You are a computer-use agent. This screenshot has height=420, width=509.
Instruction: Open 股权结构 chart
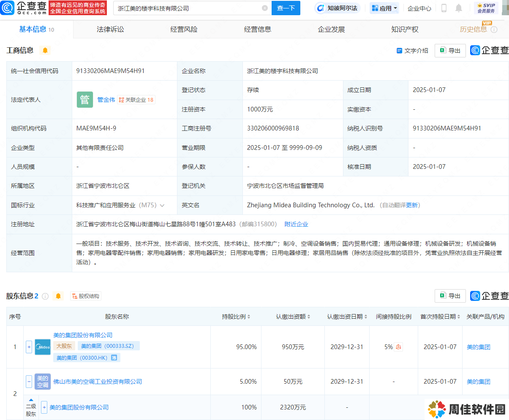point(86,296)
